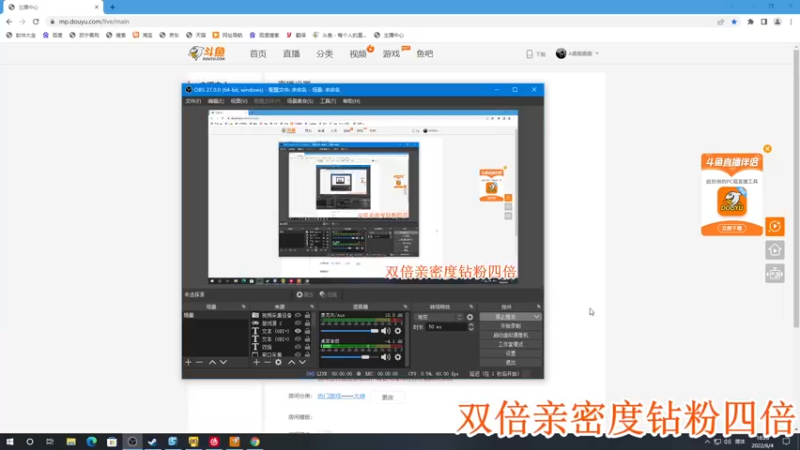Open the transition properties gear icon
Viewport: 800px width, 450px height.
point(470,317)
